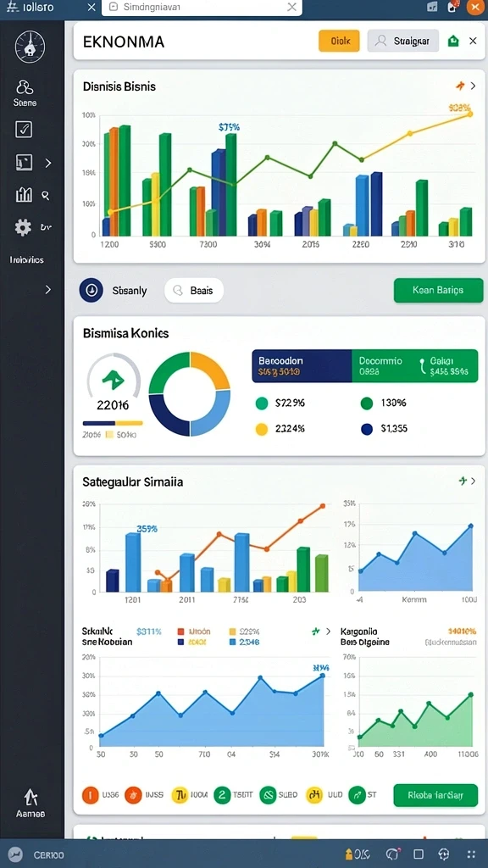
Task: Click the clock icon beside Sbsanly
Action: (91, 290)
